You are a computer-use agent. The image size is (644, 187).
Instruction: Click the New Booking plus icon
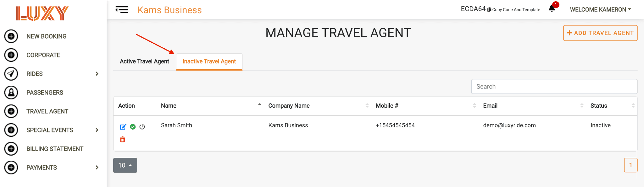tap(11, 36)
